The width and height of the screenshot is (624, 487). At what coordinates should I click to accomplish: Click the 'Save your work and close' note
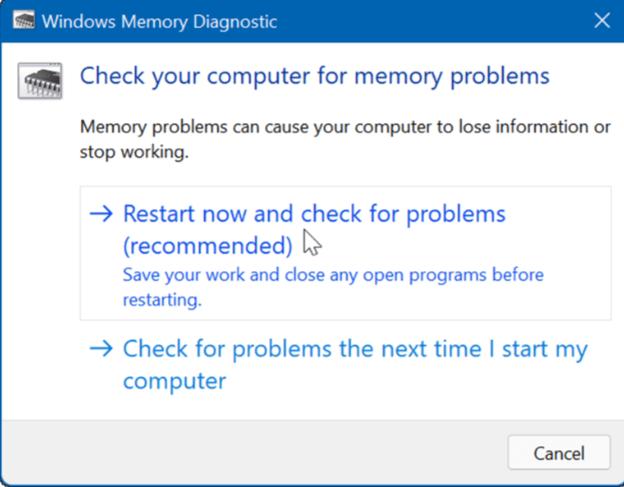[x=333, y=274]
